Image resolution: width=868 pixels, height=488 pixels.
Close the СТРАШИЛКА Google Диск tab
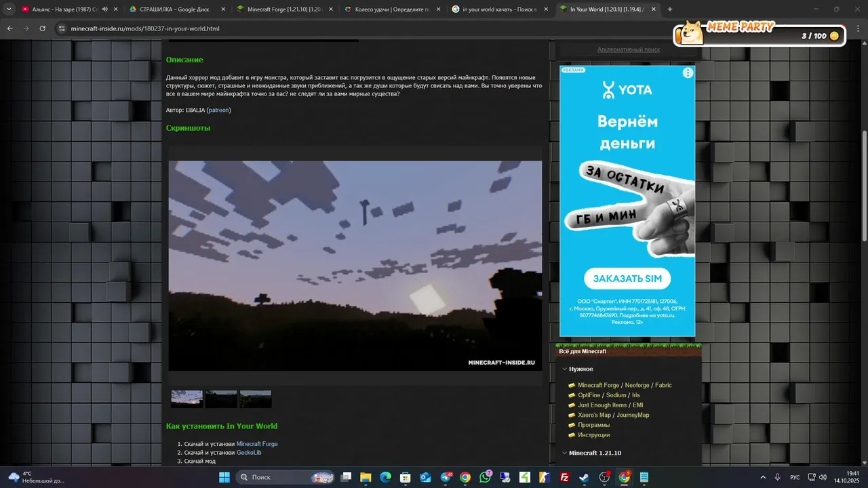(224, 9)
